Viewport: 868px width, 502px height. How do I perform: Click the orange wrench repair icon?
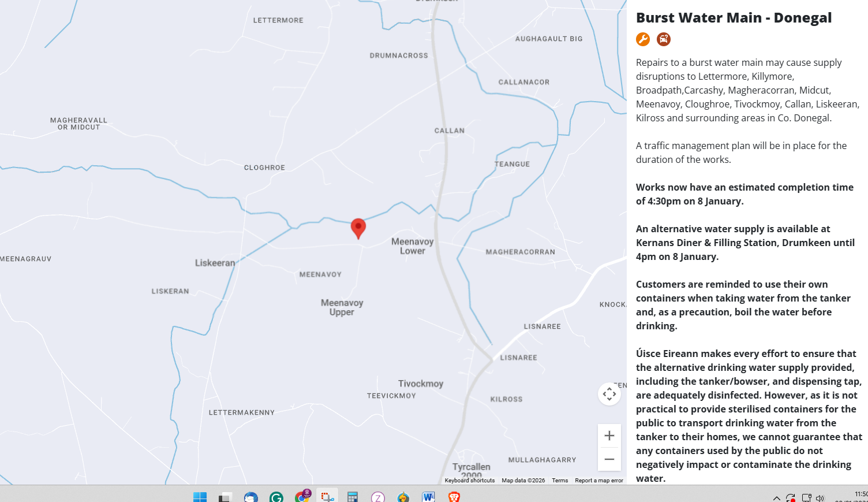pyautogui.click(x=643, y=39)
